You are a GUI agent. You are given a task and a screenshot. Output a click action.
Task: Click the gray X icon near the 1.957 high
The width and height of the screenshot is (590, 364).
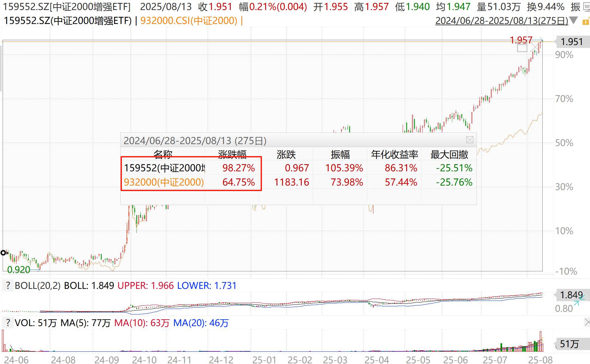(534, 48)
